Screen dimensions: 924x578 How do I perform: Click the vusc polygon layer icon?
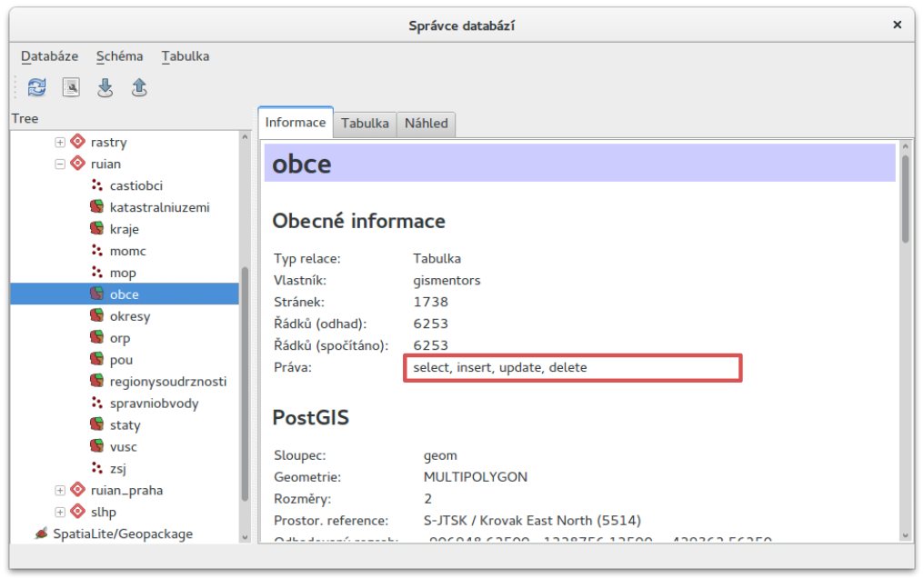96,446
